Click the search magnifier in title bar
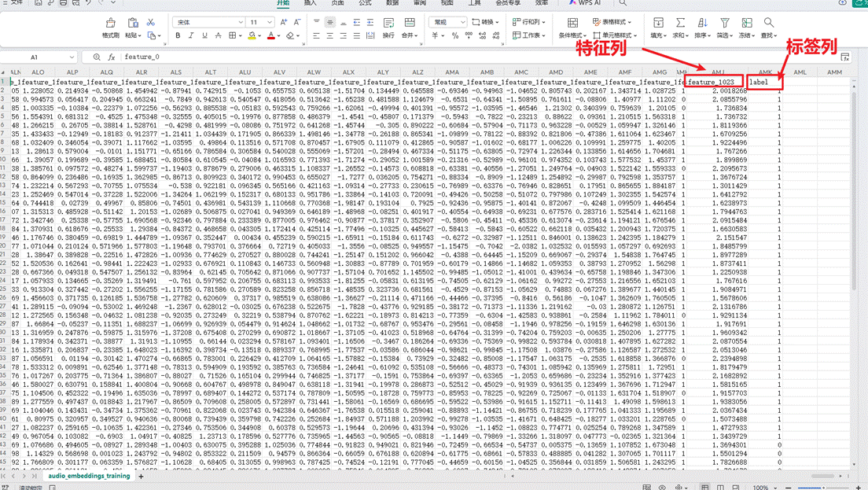Viewport: 868px width, 490px height. (x=623, y=3)
